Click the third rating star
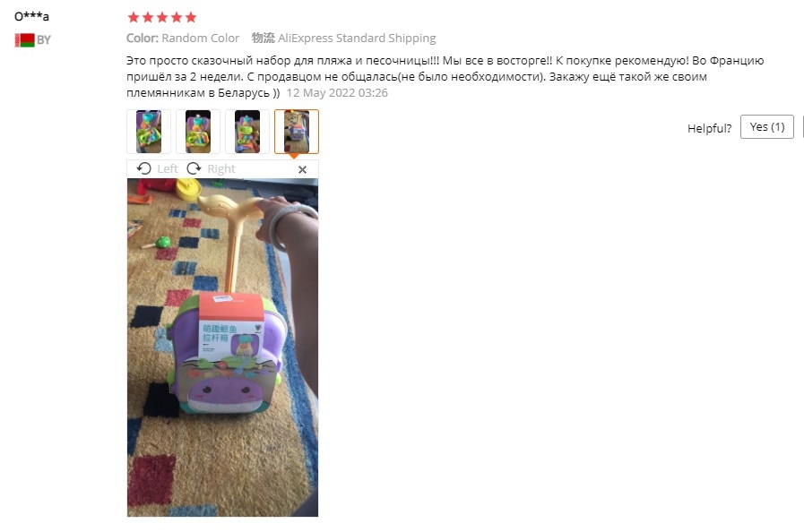Image resolution: width=804 pixels, height=532 pixels. (x=162, y=17)
